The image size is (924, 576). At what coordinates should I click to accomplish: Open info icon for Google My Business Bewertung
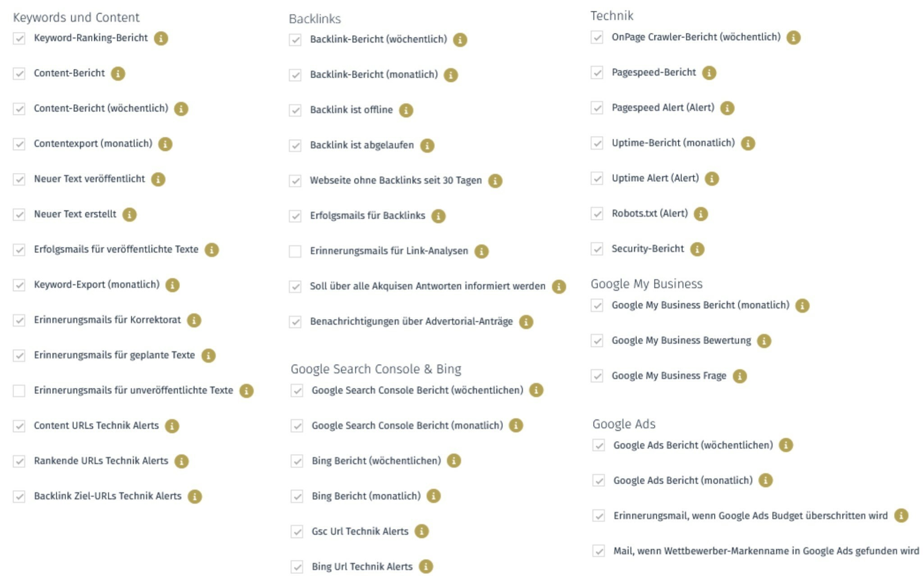click(x=764, y=341)
